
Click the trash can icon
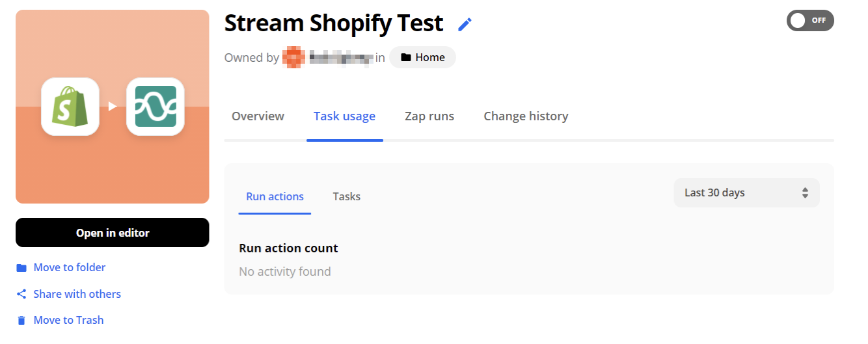[x=21, y=320]
